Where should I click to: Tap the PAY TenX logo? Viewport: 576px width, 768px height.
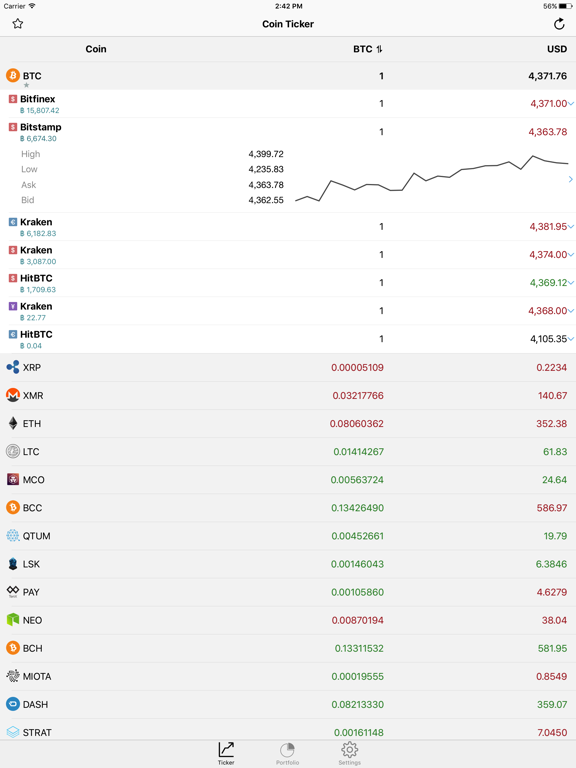13,591
